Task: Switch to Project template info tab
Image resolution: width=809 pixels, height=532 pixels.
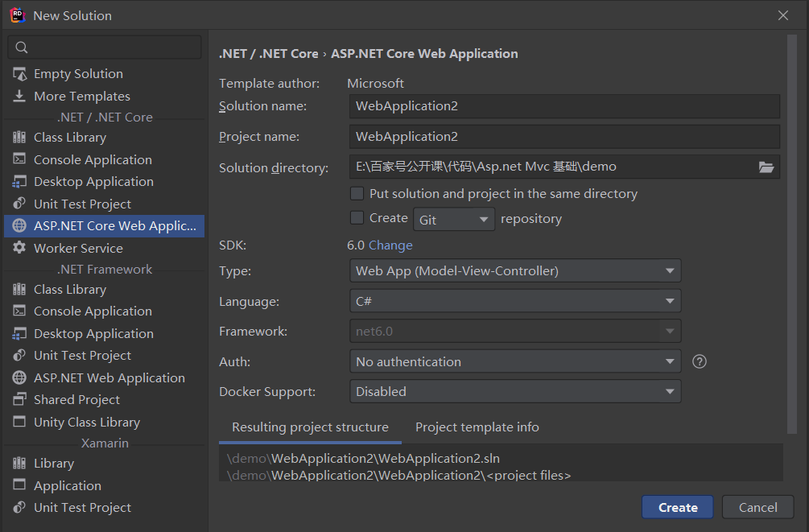Action: [477, 427]
